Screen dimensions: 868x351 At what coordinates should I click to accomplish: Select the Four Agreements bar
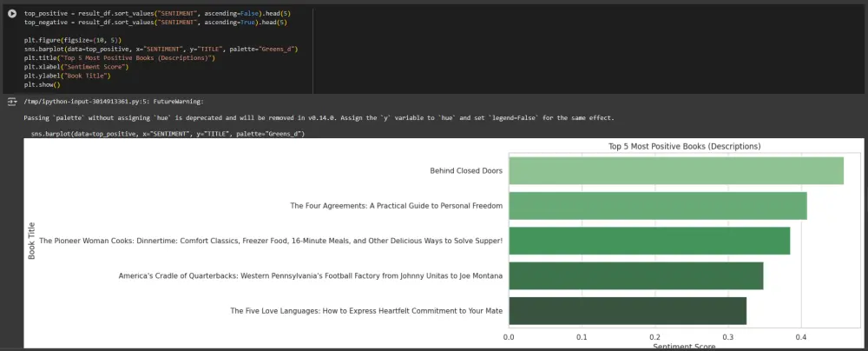click(658, 206)
